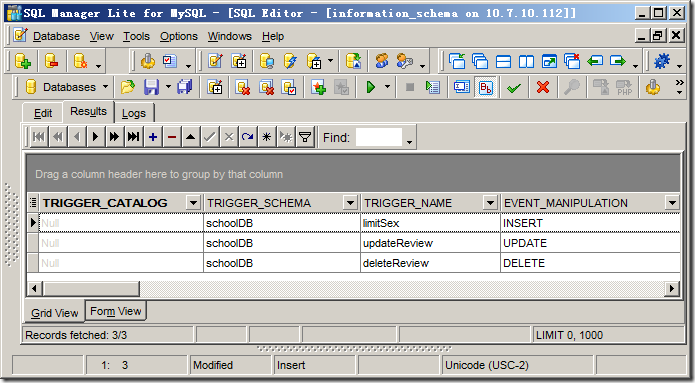Open the Tools menu
This screenshot has width=695, height=383.
136,36
